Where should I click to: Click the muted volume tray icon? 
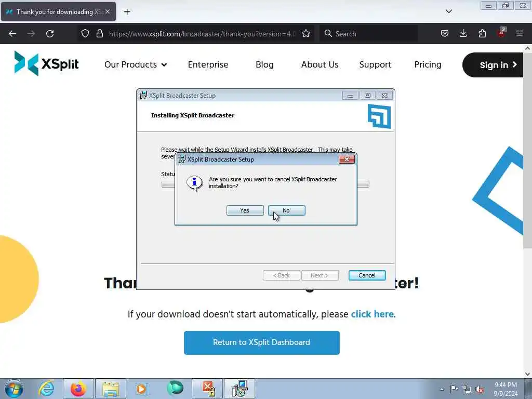[x=480, y=390]
